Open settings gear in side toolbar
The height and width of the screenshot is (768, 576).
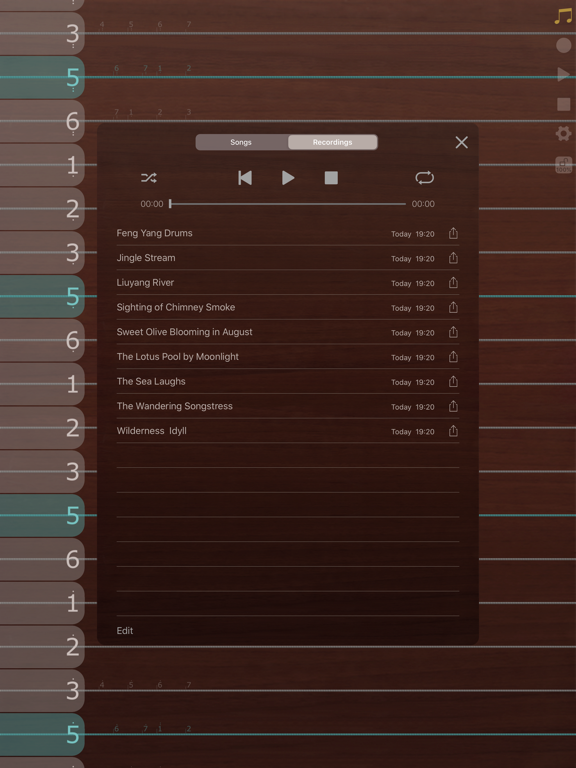tap(563, 133)
